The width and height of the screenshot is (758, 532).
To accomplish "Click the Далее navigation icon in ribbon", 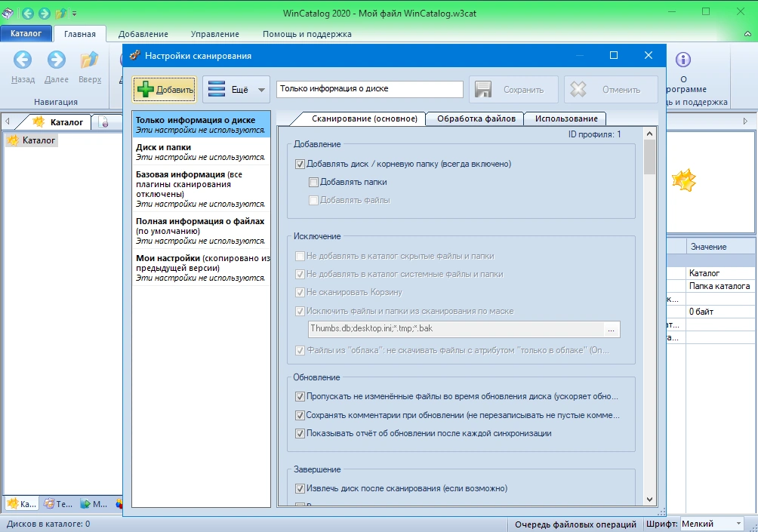I will pyautogui.click(x=57, y=60).
